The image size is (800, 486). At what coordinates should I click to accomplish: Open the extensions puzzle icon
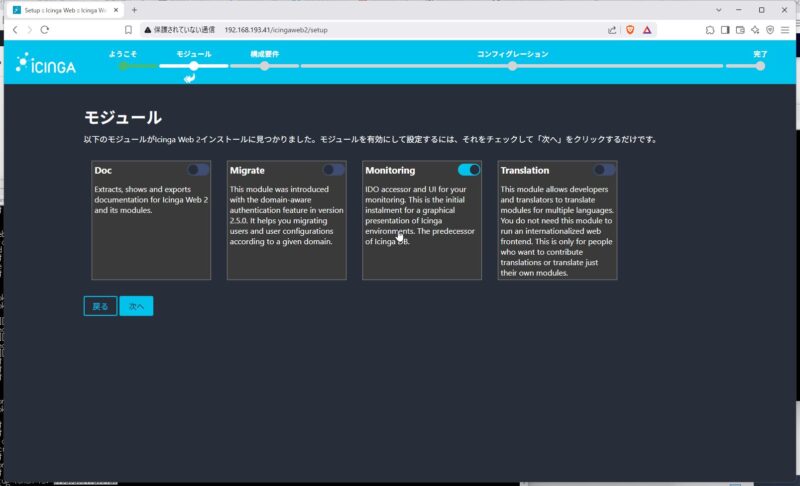pyautogui.click(x=710, y=30)
